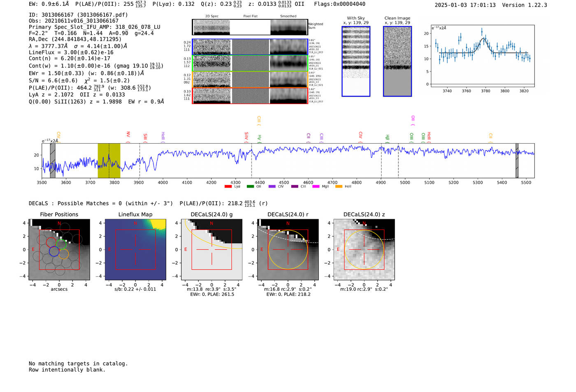Image resolution: width=576 pixels, height=392 pixels.
Task: Click the red Lyα legend swatch
Action: [228, 187]
